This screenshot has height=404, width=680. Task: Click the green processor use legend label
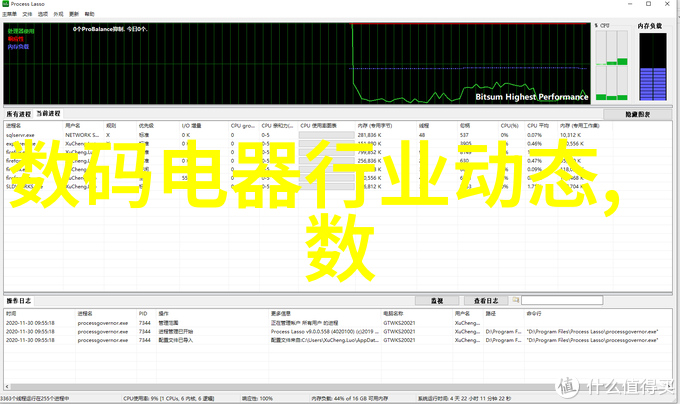21,31
